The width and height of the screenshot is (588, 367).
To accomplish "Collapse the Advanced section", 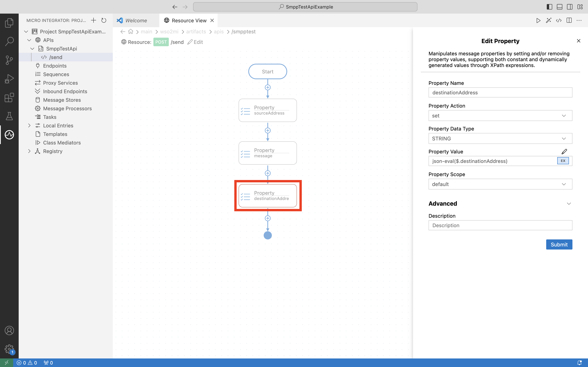I will point(569,204).
